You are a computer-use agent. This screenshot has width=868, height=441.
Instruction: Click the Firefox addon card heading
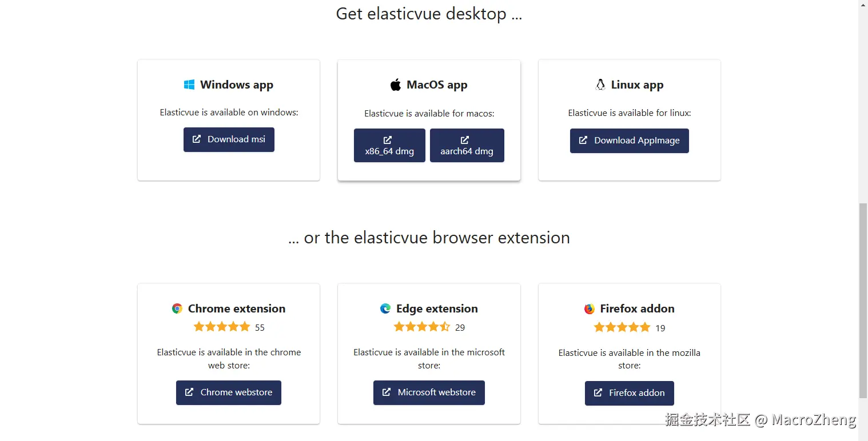point(637,308)
